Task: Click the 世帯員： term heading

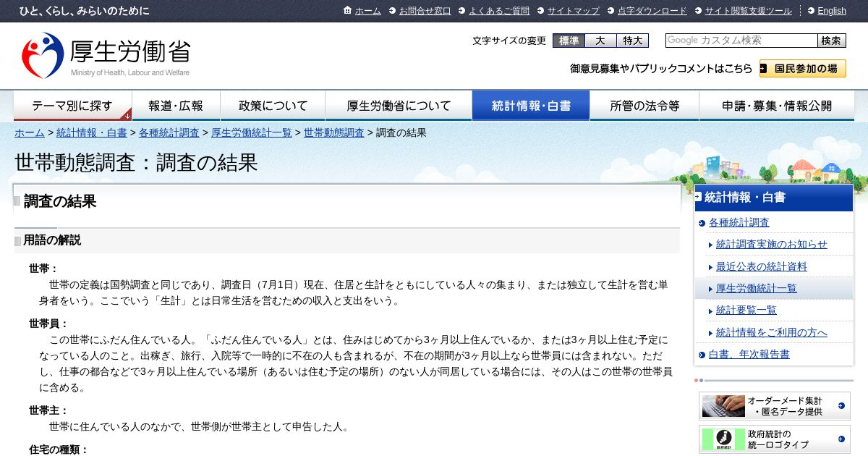Action: tap(48, 324)
